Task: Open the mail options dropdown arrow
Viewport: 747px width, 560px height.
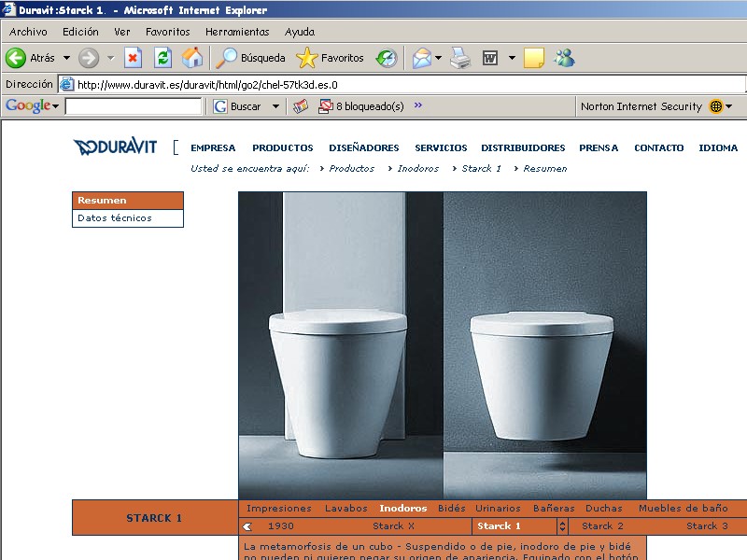Action: click(x=438, y=58)
